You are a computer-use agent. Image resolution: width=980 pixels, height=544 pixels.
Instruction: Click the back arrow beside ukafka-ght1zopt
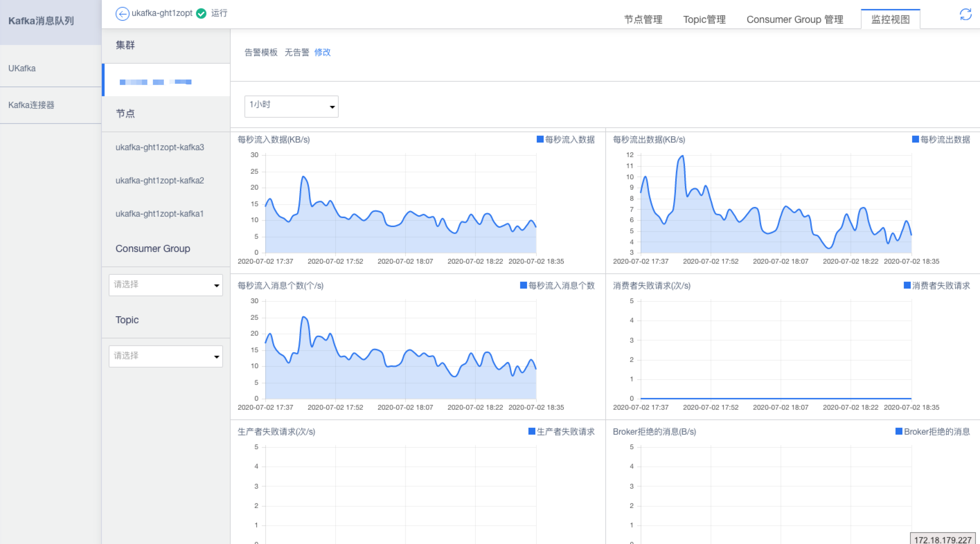tap(122, 14)
